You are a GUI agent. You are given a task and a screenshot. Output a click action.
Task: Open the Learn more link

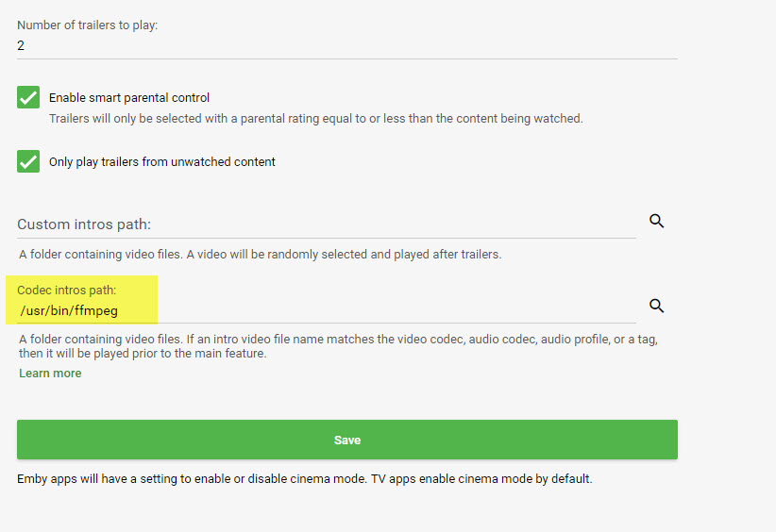(50, 374)
